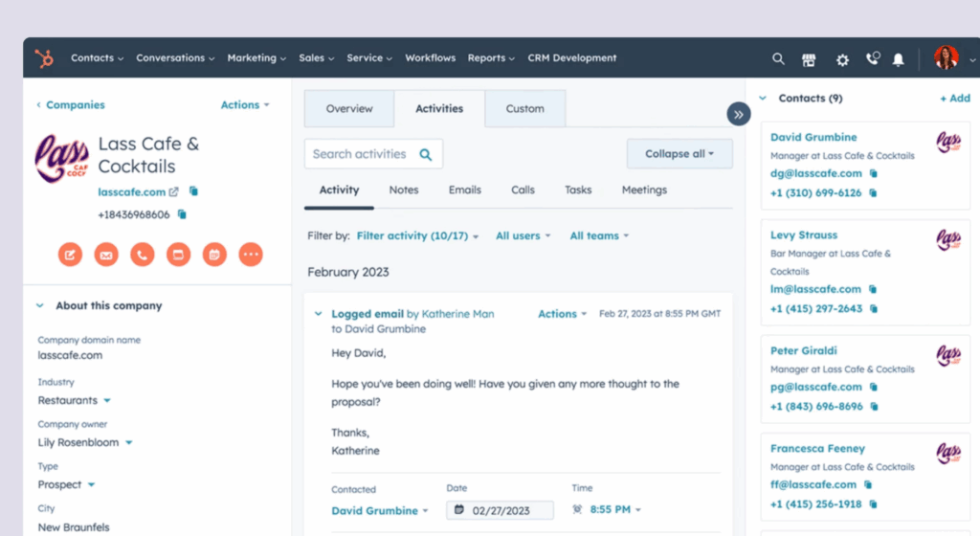Viewport: 980px width, 536px height.
Task: Copy Francesca Feeney's email ff@lasscafe.com
Action: [868, 484]
